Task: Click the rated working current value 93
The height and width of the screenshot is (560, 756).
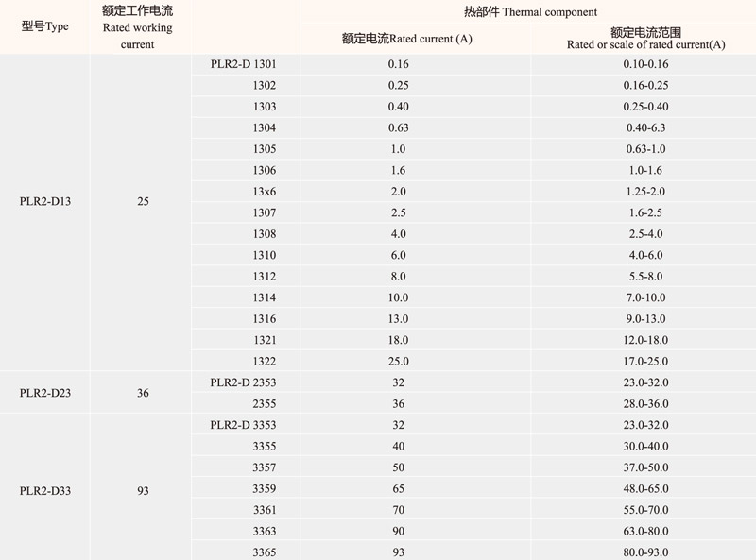Action: (x=142, y=491)
